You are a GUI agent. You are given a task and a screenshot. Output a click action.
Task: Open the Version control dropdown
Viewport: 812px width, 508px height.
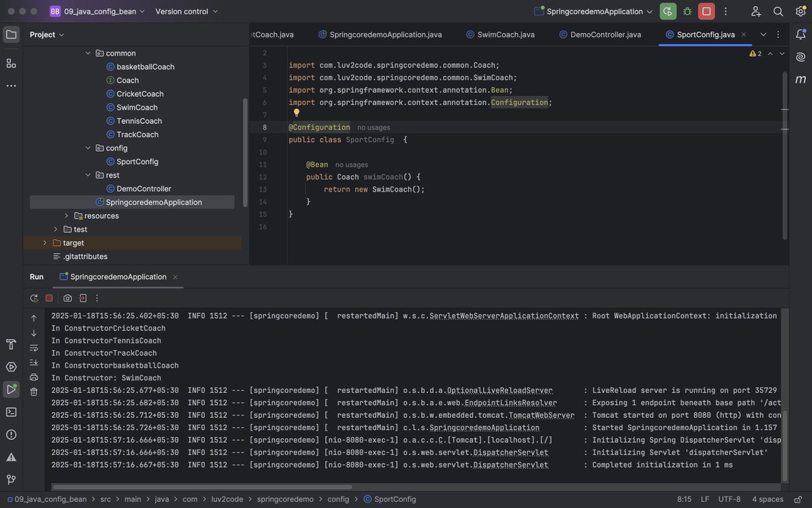(187, 12)
